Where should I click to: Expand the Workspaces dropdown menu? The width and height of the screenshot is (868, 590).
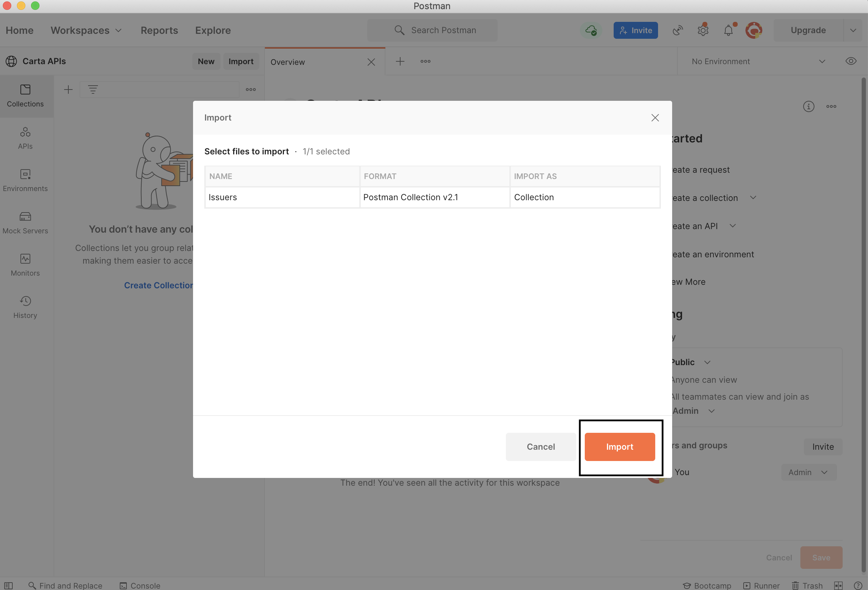pyautogui.click(x=86, y=30)
